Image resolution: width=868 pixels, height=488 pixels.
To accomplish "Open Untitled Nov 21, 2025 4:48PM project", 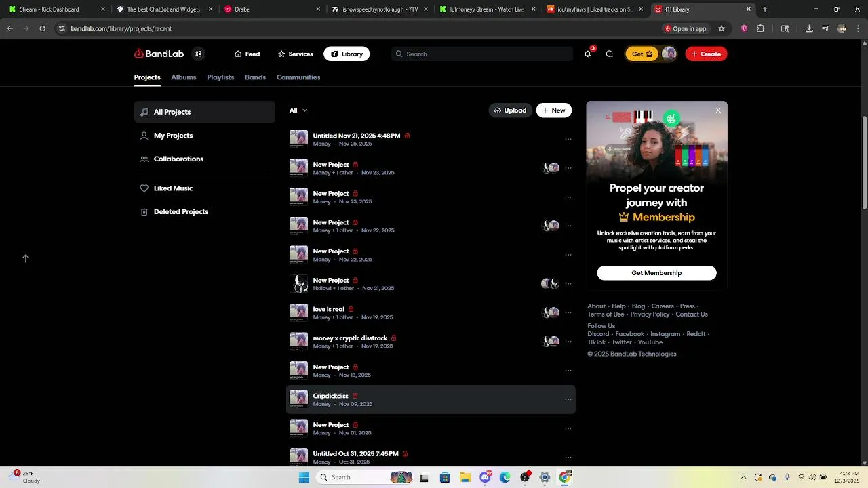I will [x=356, y=136].
